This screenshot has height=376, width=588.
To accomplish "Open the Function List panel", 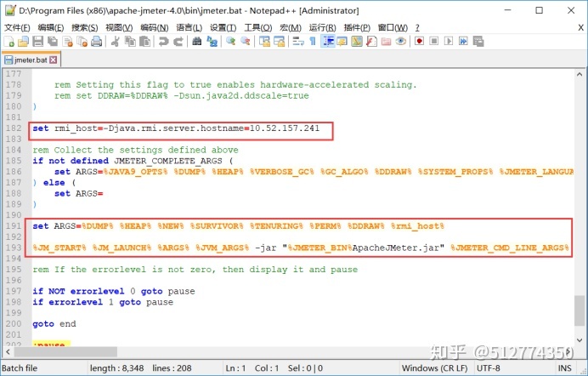I will pyautogui.click(x=371, y=42).
